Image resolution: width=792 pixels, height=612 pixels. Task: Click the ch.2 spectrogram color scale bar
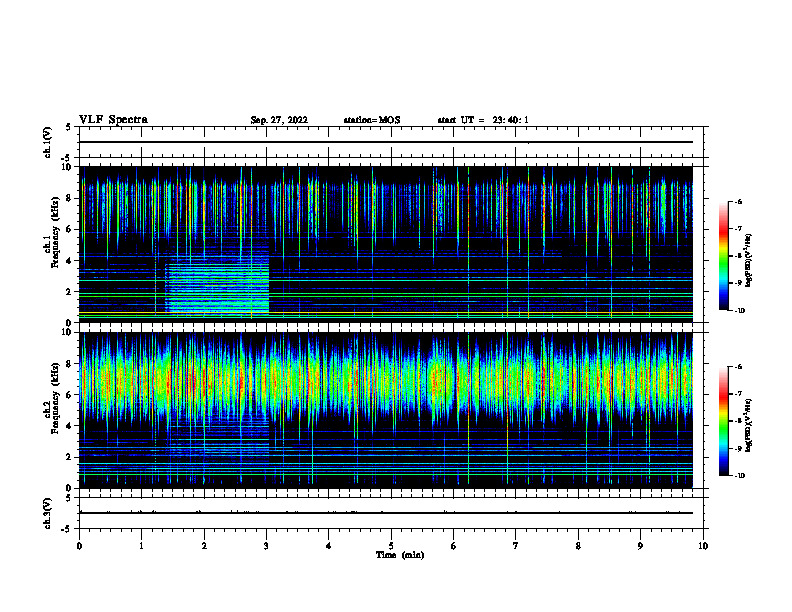(723, 421)
